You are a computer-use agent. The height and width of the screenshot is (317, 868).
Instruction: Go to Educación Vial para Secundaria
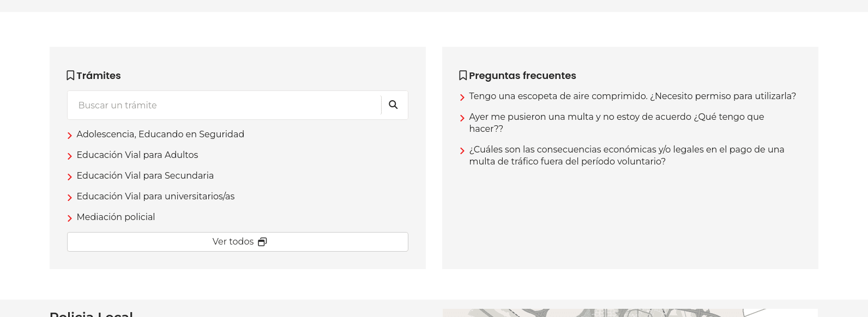(x=145, y=175)
